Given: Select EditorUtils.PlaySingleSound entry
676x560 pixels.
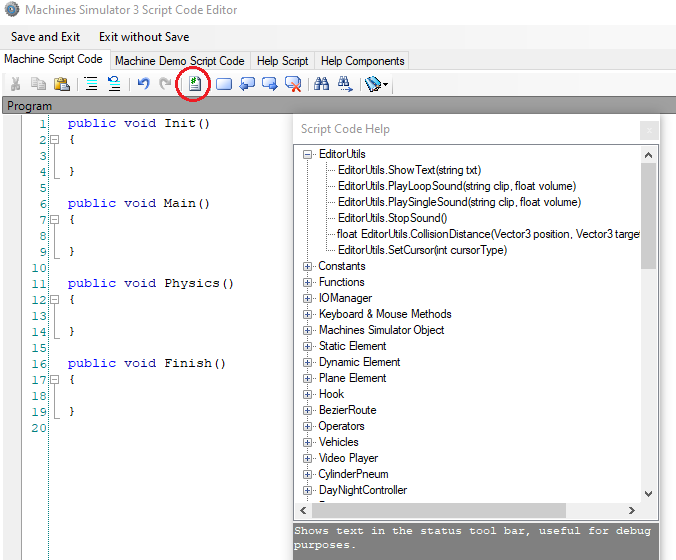Looking at the screenshot, I should pyautogui.click(x=460, y=202).
